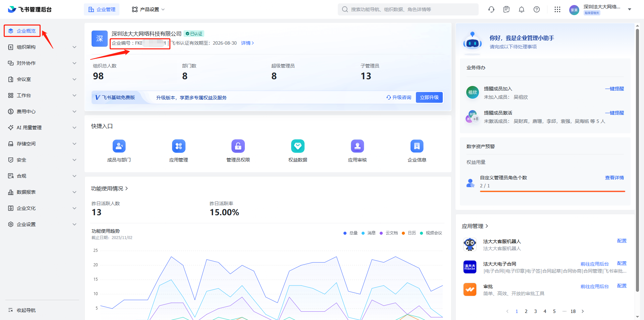Viewport: 644px width, 320px height.
Task: Open the help question mark icon
Action: [x=537, y=9]
